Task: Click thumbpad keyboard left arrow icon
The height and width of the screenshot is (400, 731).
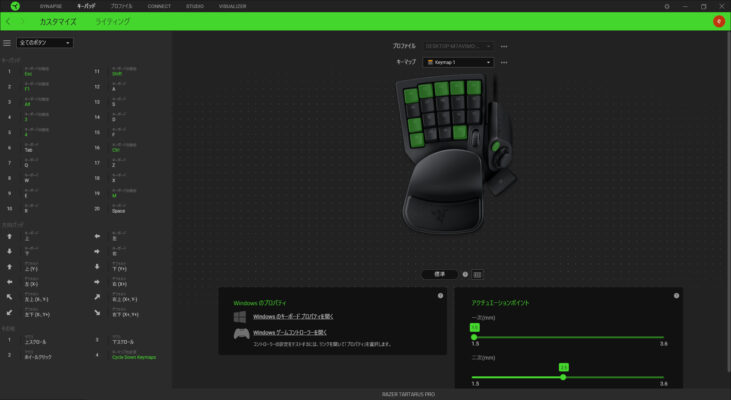Action: coord(97,236)
